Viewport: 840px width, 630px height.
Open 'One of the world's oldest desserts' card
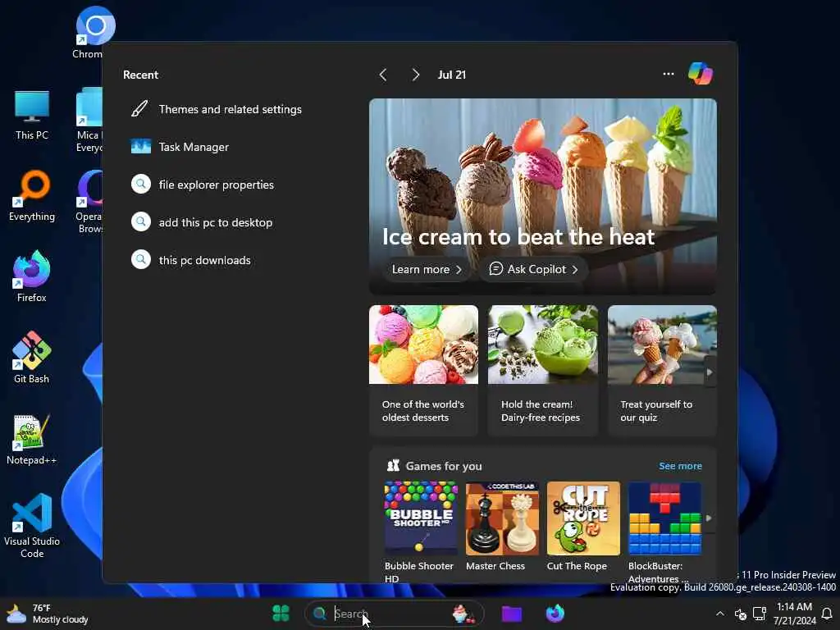pos(423,370)
